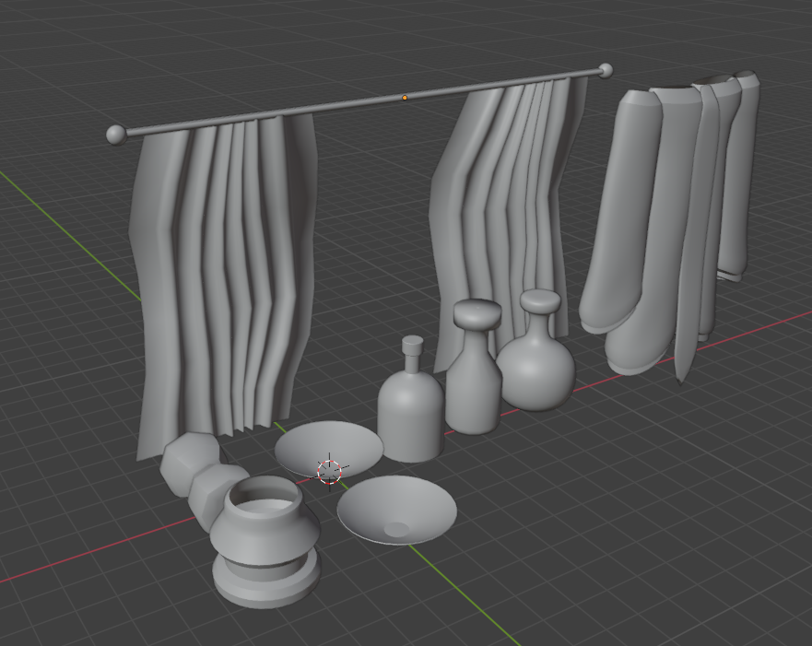Image resolution: width=812 pixels, height=646 pixels.
Task: Click the 3D cursor crosshair
Action: tap(329, 471)
